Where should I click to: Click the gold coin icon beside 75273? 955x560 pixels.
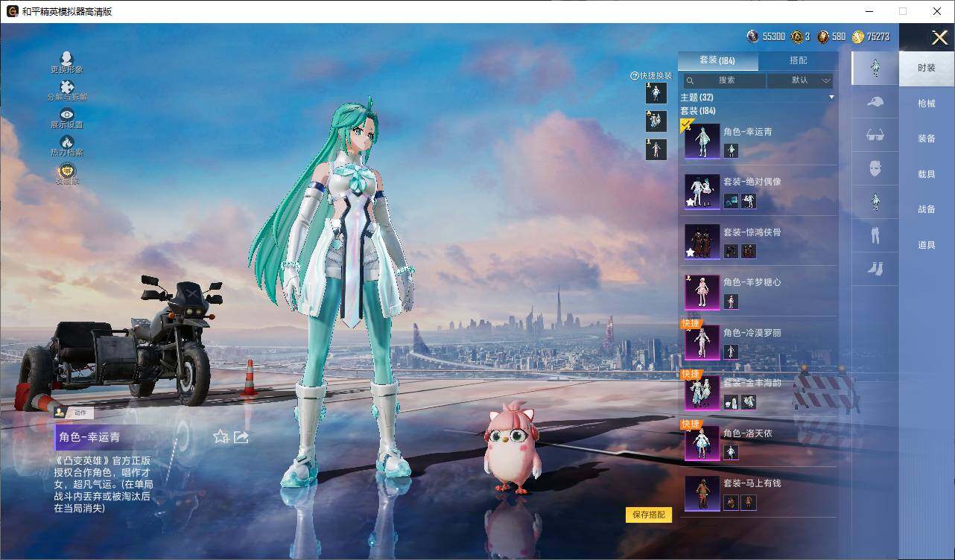pos(858,36)
